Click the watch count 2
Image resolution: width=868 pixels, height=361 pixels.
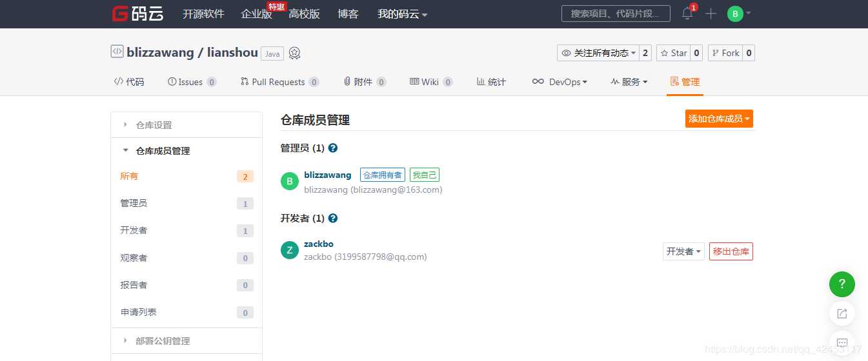click(x=645, y=53)
